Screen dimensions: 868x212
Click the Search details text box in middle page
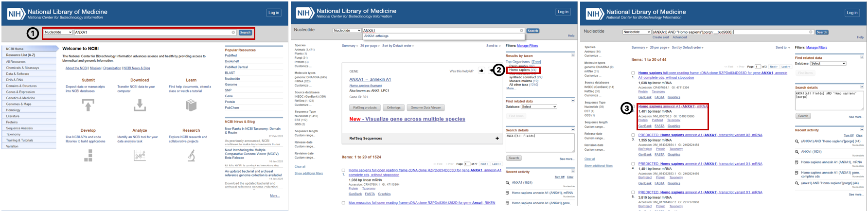(540, 142)
